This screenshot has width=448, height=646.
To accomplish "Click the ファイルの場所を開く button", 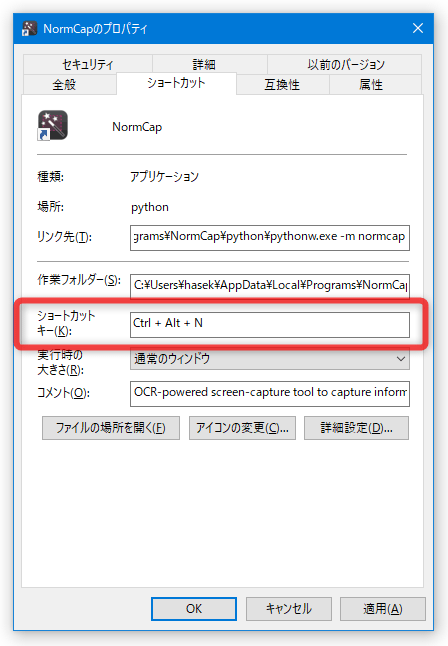I will coord(111,428).
